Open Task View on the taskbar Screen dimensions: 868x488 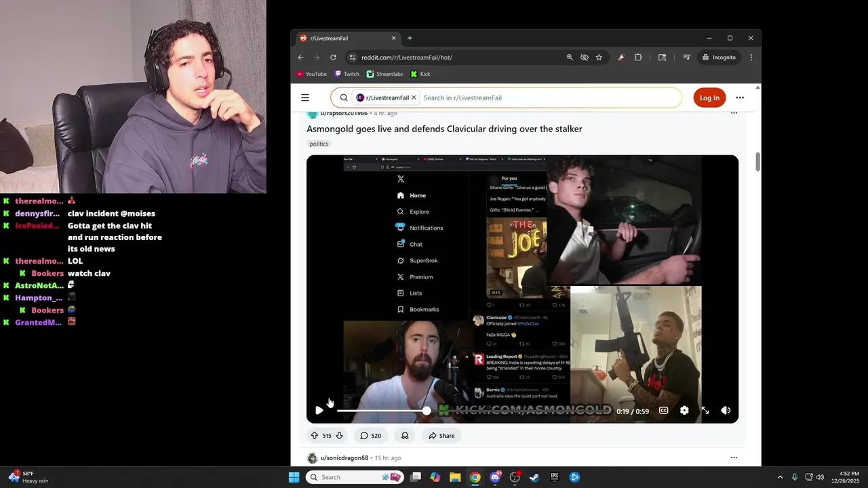[x=416, y=477]
